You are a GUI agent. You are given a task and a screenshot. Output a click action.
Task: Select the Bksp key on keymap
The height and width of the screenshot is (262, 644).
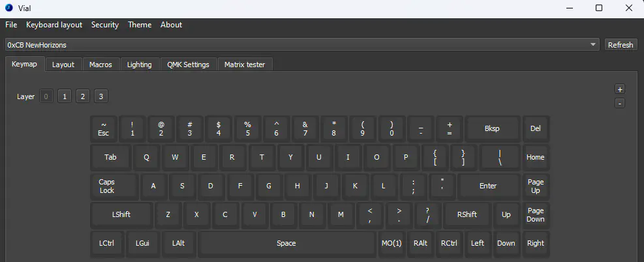click(492, 128)
